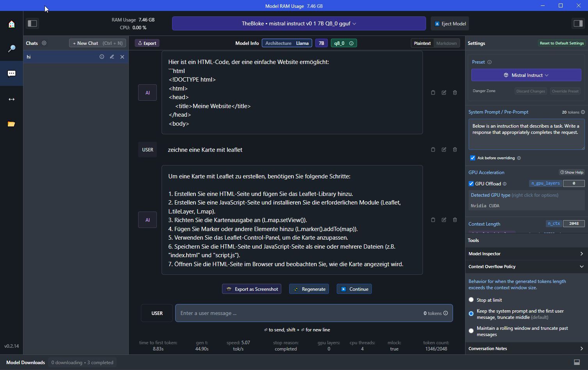Click the System Prompt tokens info icon
This screenshot has height=370, width=588.
[583, 112]
